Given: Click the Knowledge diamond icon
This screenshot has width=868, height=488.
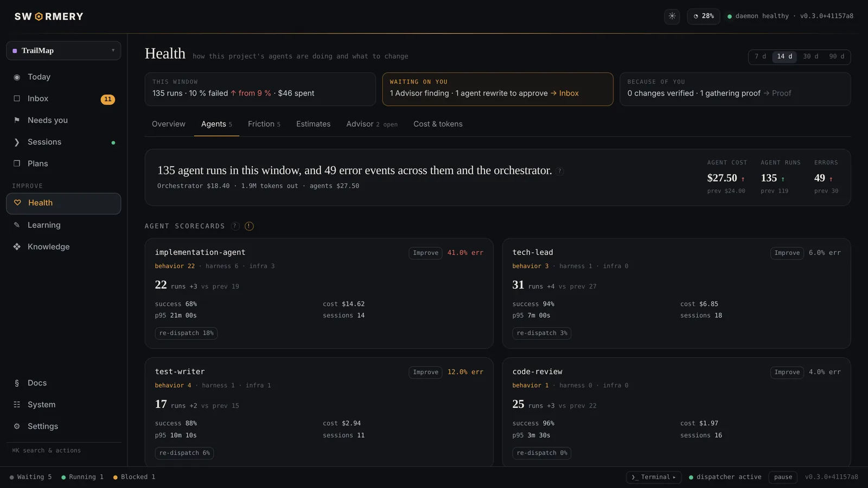Looking at the screenshot, I should 17,247.
